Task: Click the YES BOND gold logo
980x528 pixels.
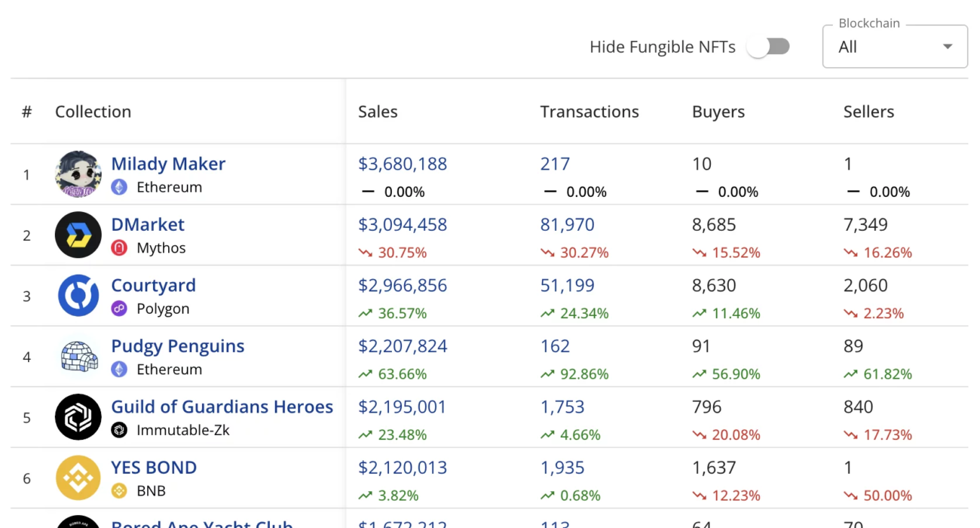Action: tap(78, 478)
